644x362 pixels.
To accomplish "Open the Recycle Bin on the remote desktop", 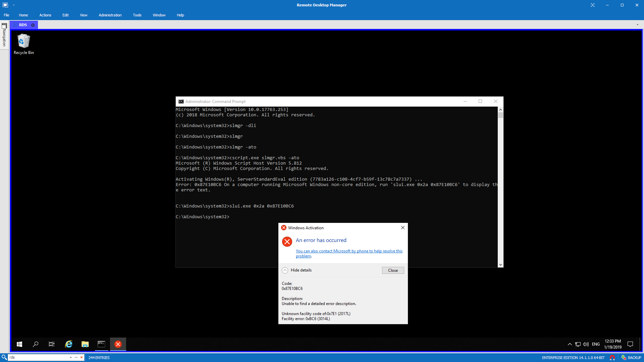I will coord(23,41).
